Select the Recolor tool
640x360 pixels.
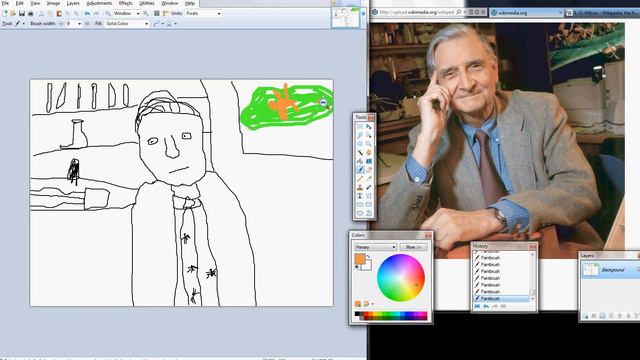[369, 187]
